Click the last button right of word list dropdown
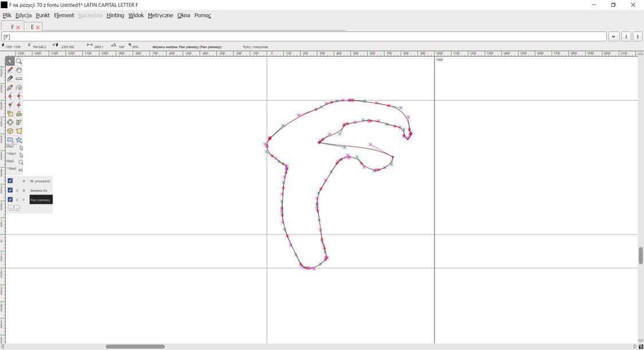 [x=638, y=37]
